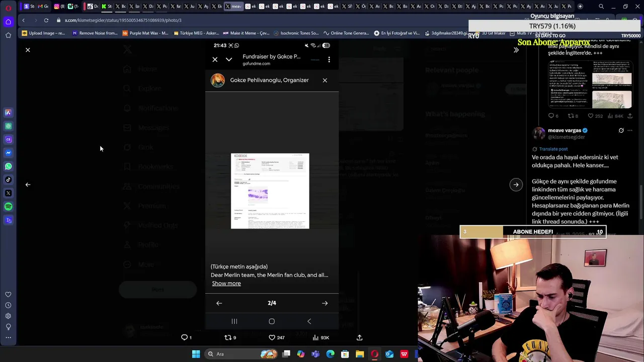Viewport: 644px width, 362px height.
Task: Like the photo post with 247 likes
Action: coord(276,337)
